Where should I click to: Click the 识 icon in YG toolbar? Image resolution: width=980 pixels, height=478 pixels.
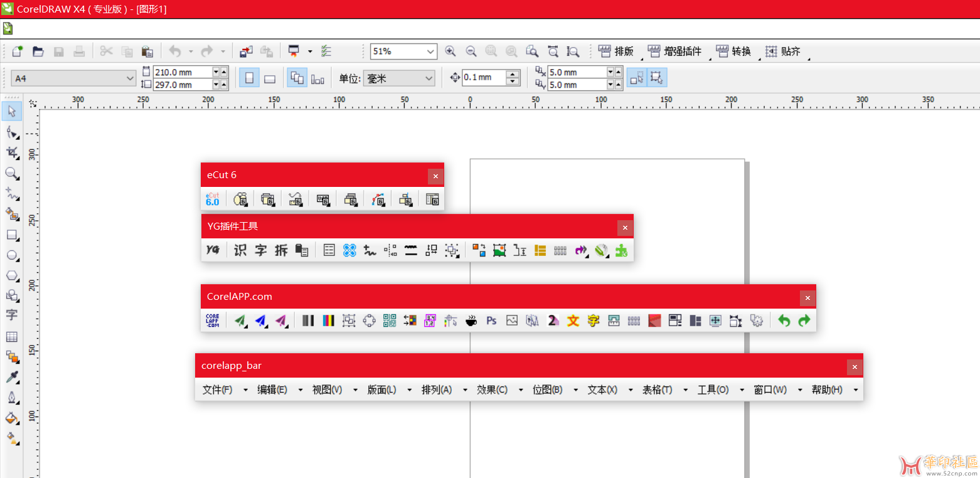pyautogui.click(x=240, y=250)
